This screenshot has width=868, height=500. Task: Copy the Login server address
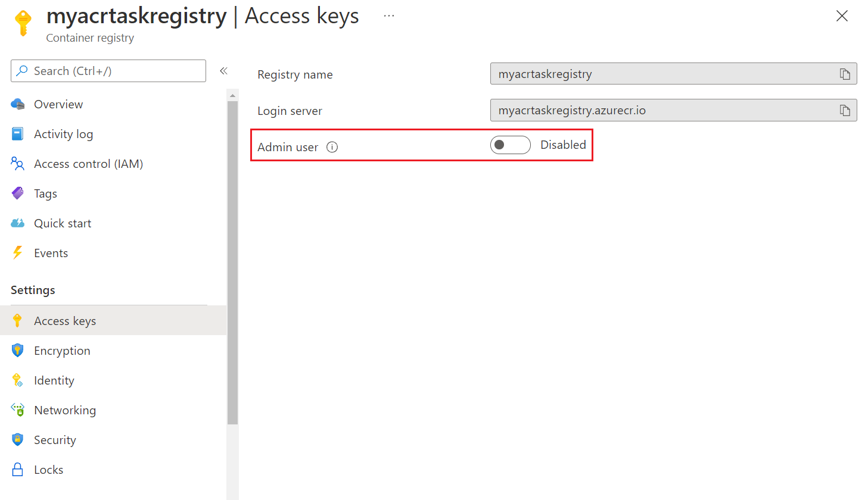coord(844,110)
